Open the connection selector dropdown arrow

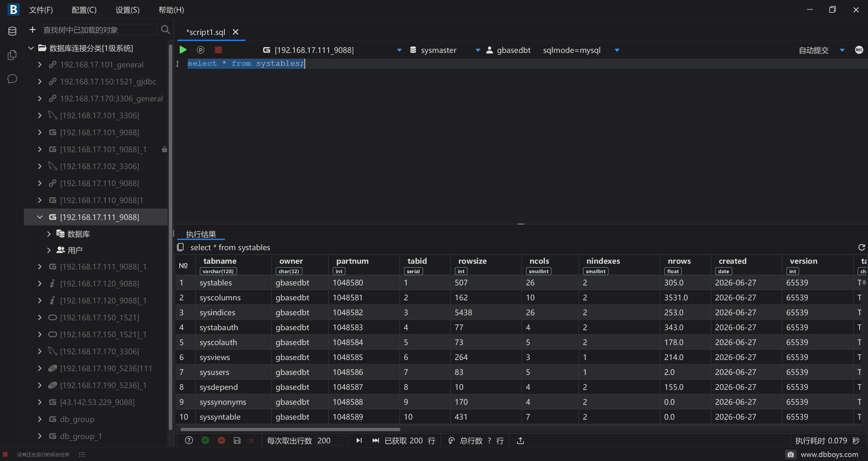[x=399, y=50]
